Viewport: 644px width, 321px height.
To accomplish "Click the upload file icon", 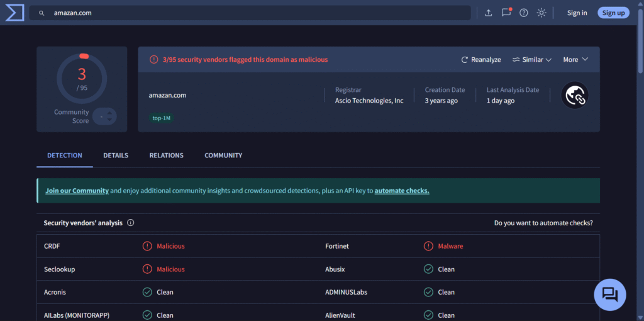I will 489,13.
